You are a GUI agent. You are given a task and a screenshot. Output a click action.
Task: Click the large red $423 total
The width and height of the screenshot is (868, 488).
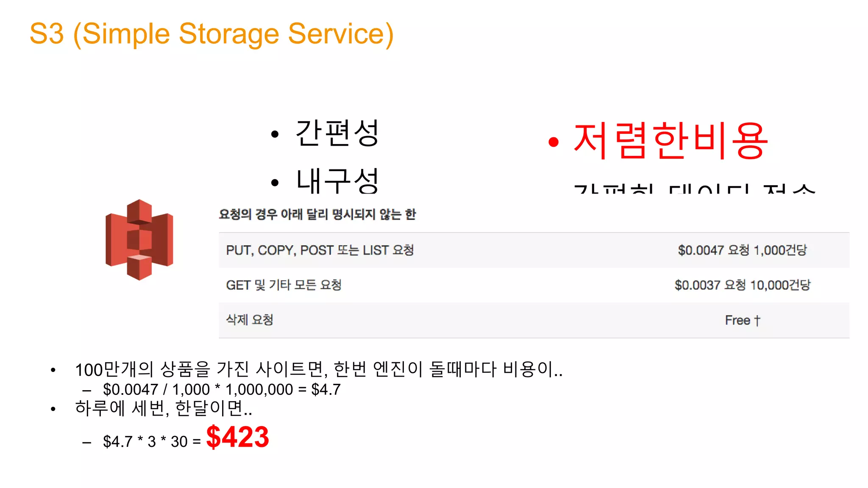(x=237, y=437)
